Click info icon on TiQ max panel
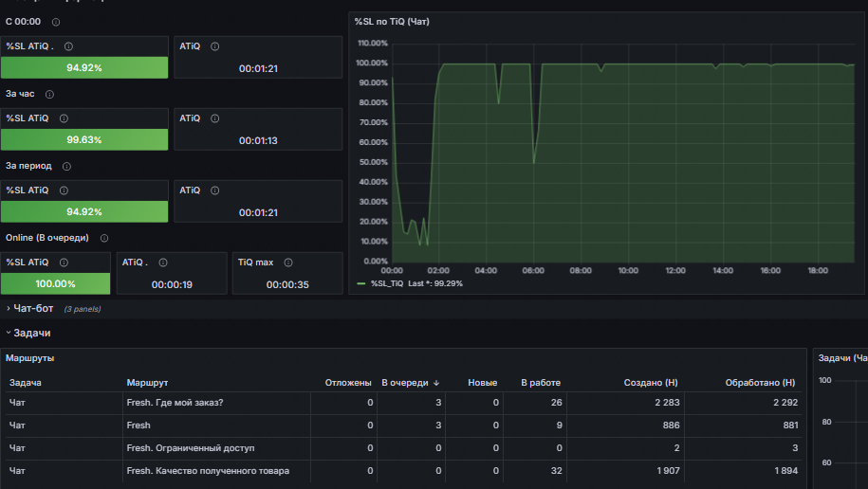This screenshot has width=868, height=489. point(288,263)
